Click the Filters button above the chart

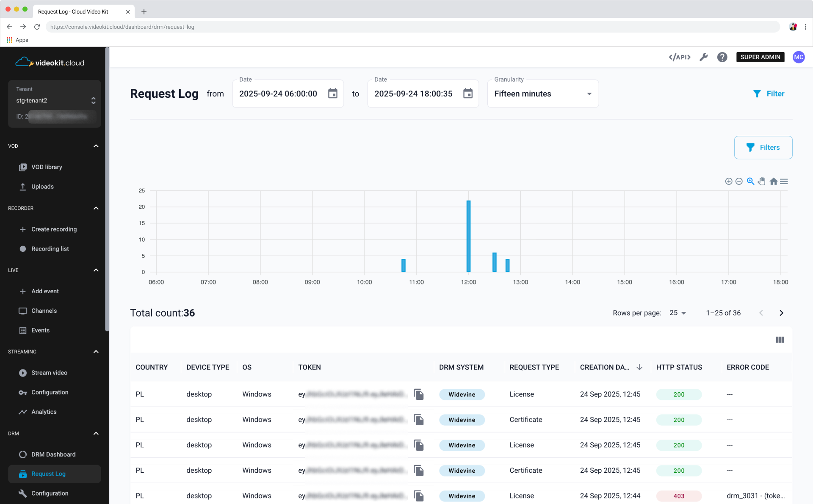coord(763,147)
